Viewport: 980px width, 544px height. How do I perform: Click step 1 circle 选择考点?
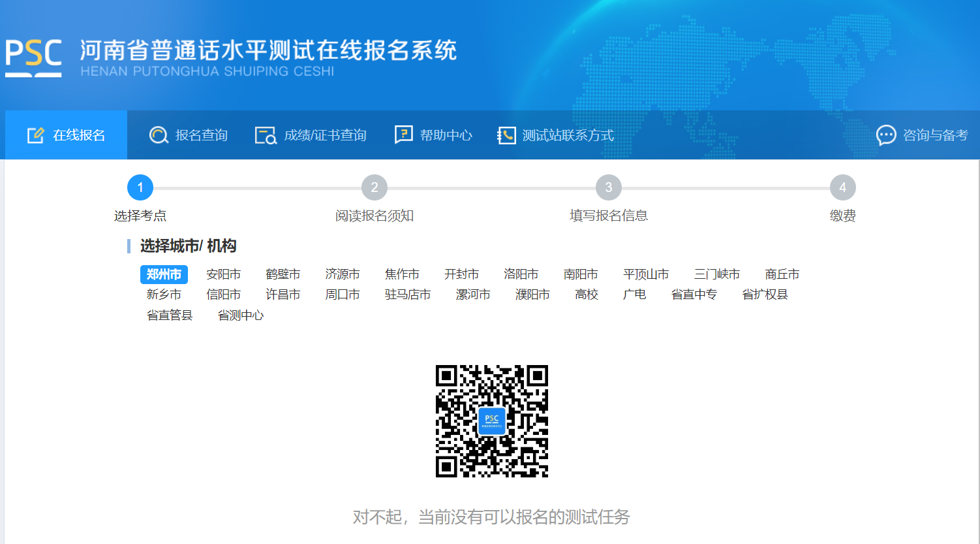[140, 187]
